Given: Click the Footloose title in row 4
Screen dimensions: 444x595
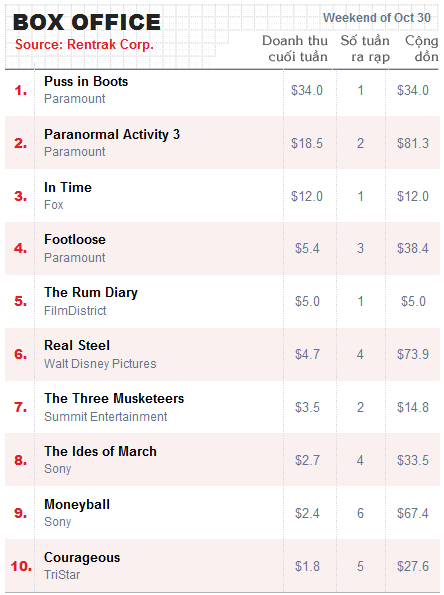Looking at the screenshot, I should click(75, 239).
